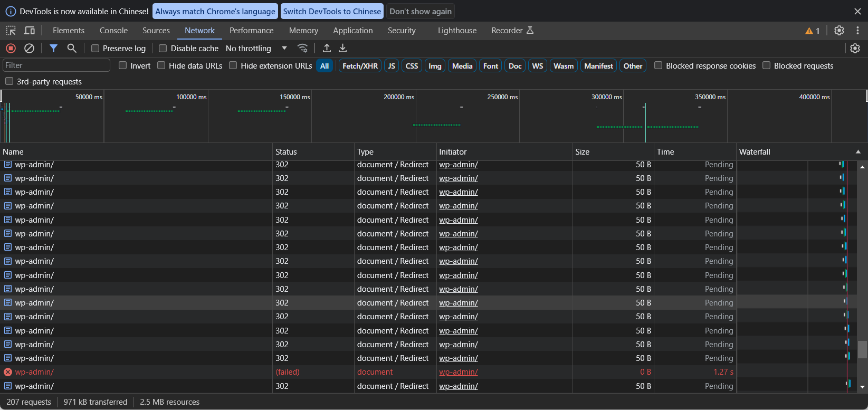Image resolution: width=868 pixels, height=410 pixels.
Task: Click the red failed request error icon
Action: click(x=8, y=372)
